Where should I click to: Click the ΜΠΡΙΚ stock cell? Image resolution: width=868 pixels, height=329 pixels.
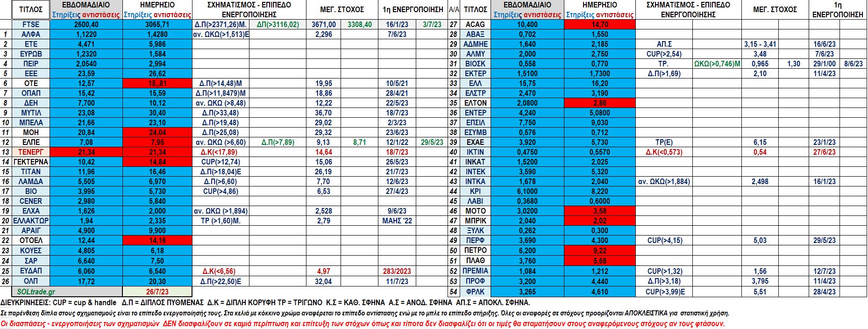pyautogui.click(x=475, y=221)
